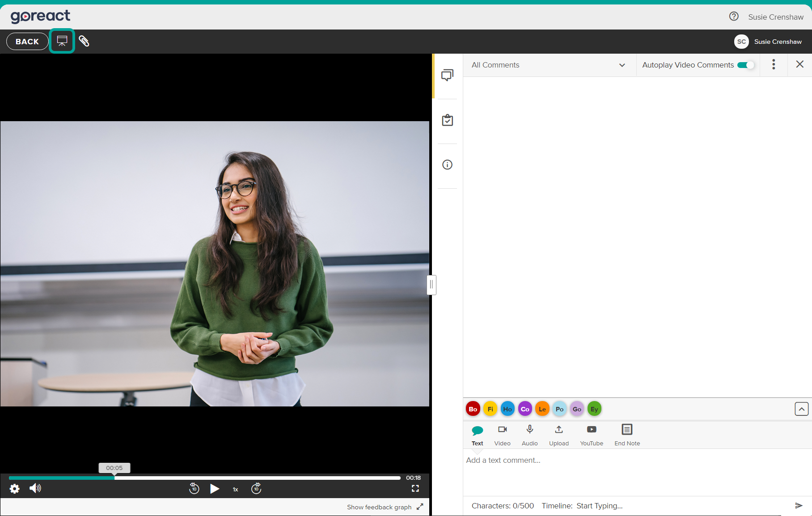Viewport: 812px width, 516px height.
Task: Open video settings gear icon
Action: click(15, 489)
